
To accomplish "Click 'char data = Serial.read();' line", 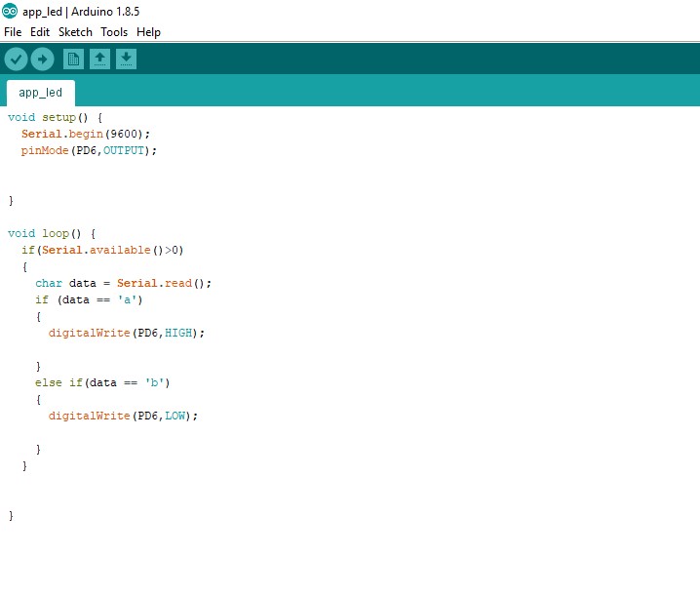I will click(123, 283).
